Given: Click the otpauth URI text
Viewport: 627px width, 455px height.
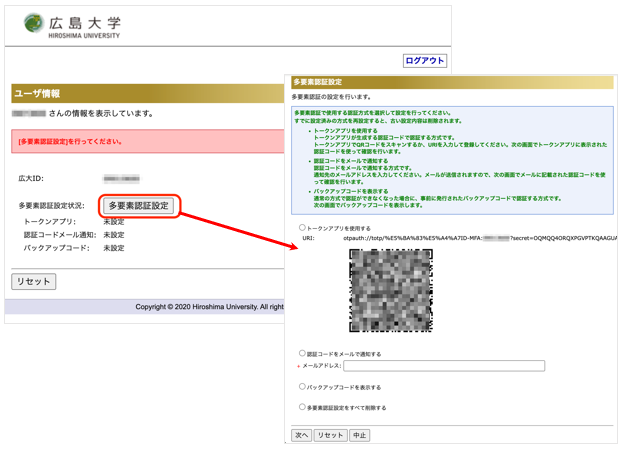Looking at the screenshot, I should pyautogui.click(x=480, y=238).
